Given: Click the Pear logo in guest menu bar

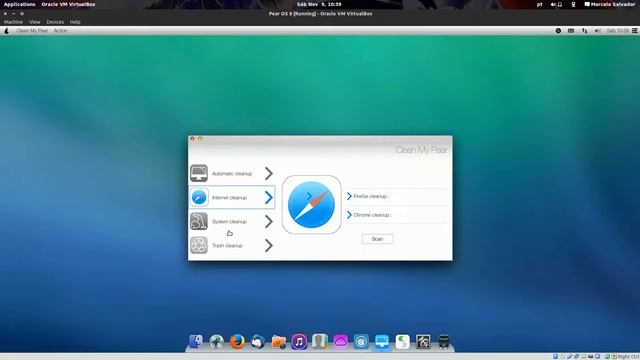Looking at the screenshot, I should point(6,31).
